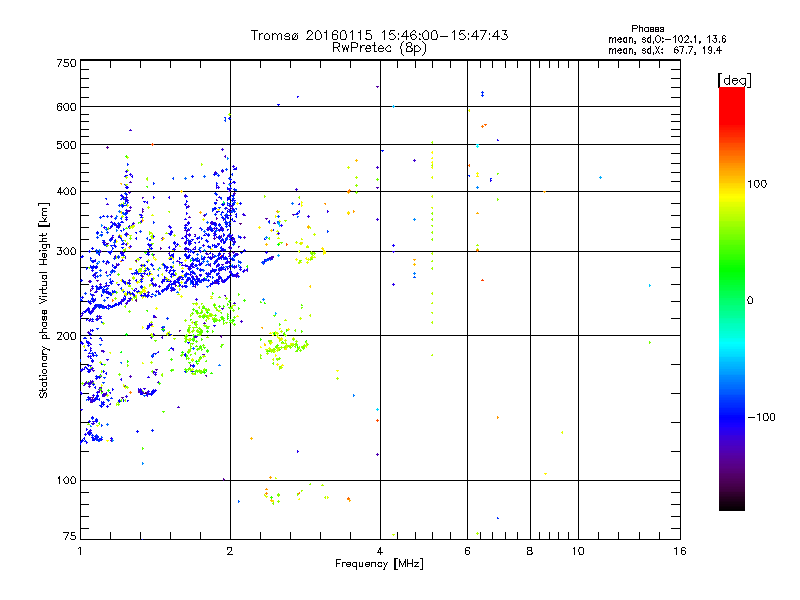Image resolution: width=800 pixels, height=600 pixels.
Task: Click the 'mean, sd,O:-102.1, 13.6' line
Action: pyautogui.click(x=667, y=39)
